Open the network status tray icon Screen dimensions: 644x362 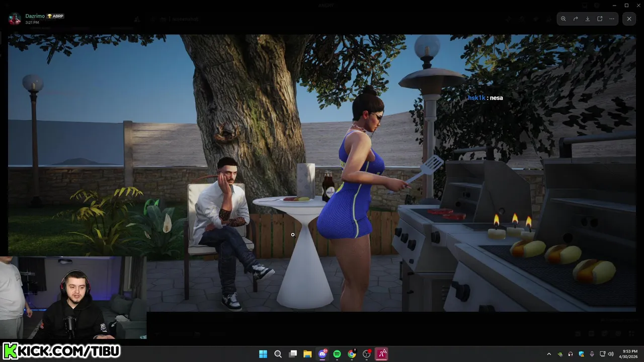pyautogui.click(x=603, y=354)
